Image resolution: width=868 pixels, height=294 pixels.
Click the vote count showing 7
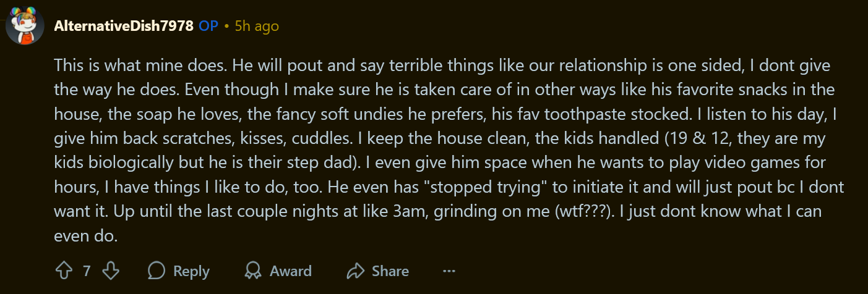tap(87, 271)
